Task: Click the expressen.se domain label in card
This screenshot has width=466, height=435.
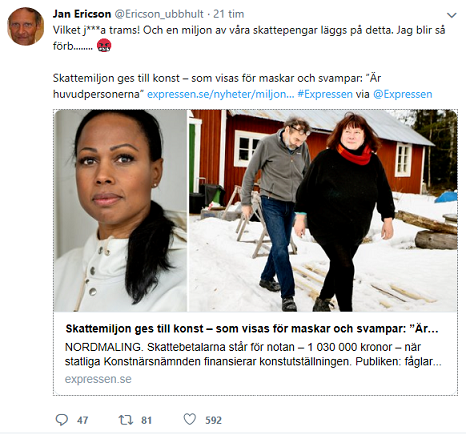Action: (98, 379)
